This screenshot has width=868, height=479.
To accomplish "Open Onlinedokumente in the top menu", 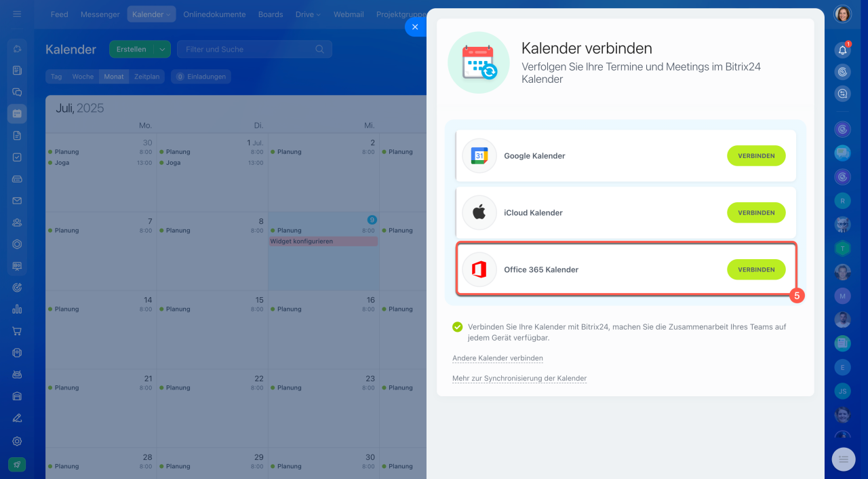I will [x=214, y=14].
